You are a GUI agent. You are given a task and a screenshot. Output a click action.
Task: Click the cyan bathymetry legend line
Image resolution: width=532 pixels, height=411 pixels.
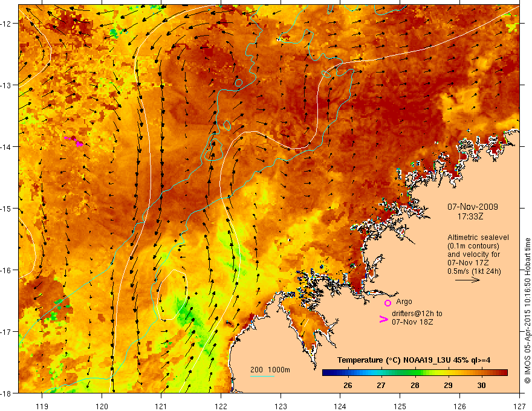[x=262, y=376]
